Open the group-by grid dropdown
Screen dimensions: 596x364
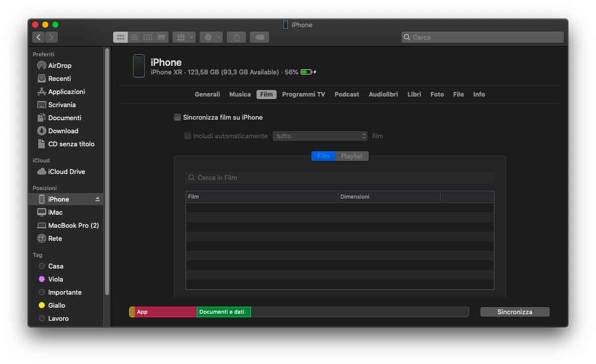[184, 37]
